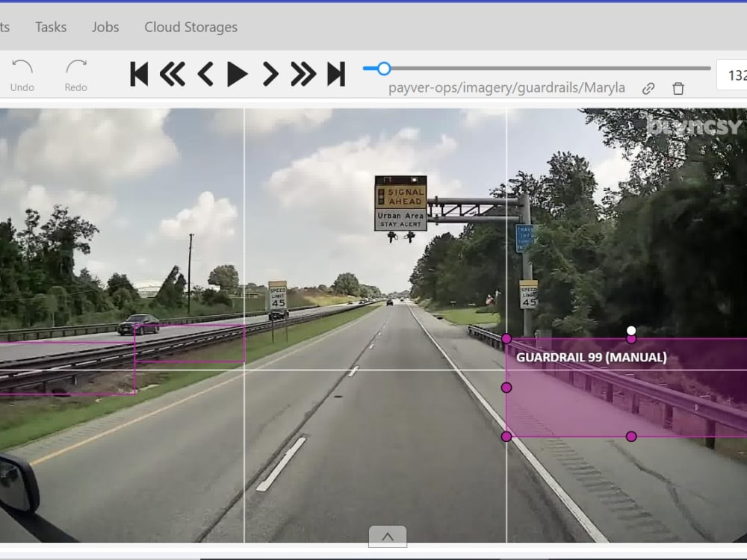Go to the first frame

pyautogui.click(x=139, y=74)
